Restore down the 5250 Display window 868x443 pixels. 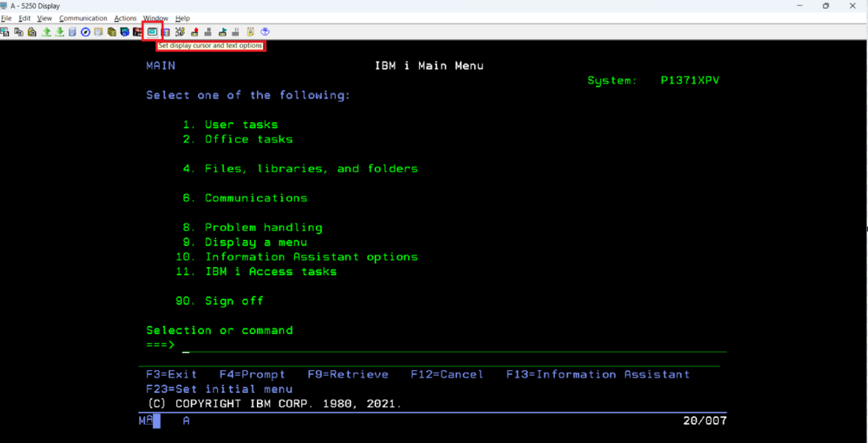click(x=826, y=6)
